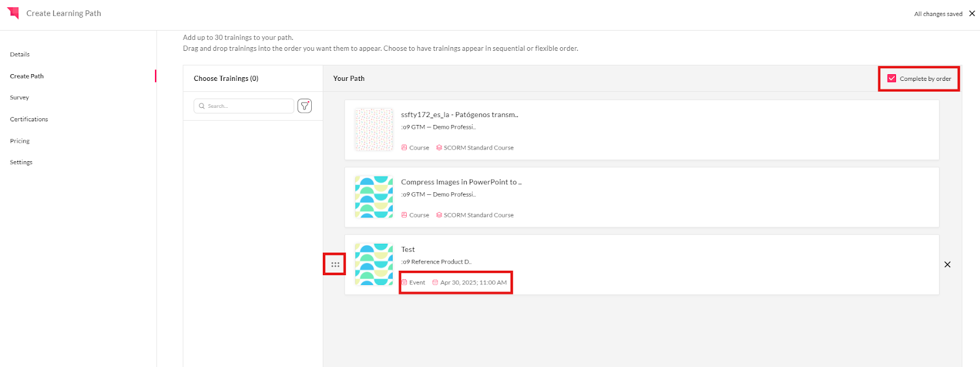Open the Settings section
This screenshot has width=980, height=367.
(x=21, y=162)
